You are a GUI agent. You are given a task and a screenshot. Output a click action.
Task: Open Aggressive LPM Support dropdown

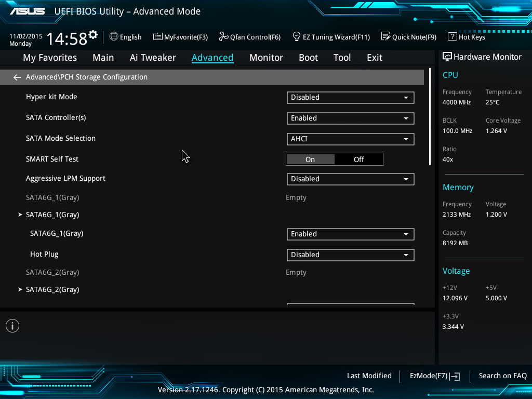coord(350,179)
